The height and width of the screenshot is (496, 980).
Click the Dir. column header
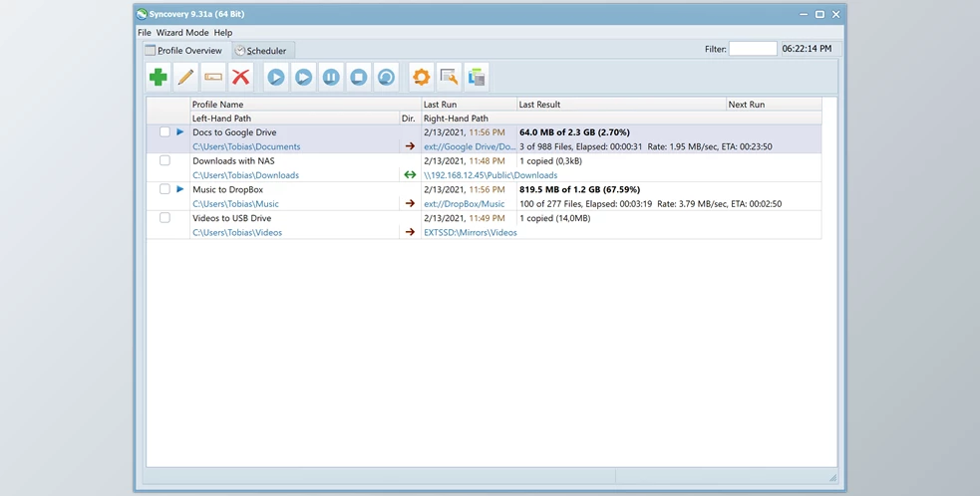pyautogui.click(x=410, y=119)
